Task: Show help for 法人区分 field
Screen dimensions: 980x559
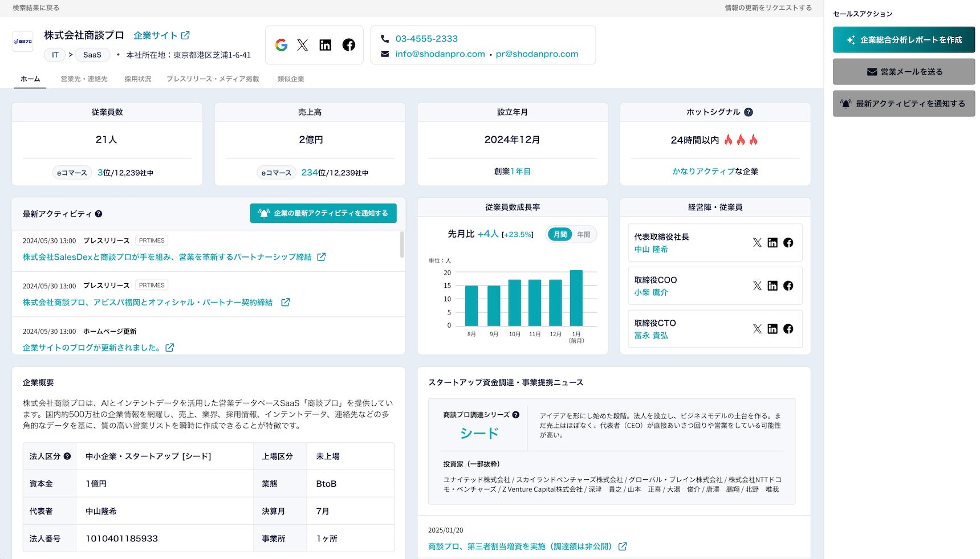Action: coord(67,456)
